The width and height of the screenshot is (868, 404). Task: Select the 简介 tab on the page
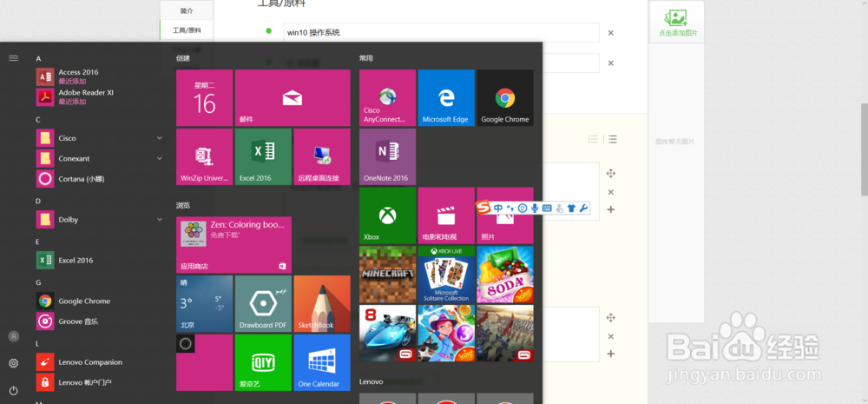coord(187,10)
